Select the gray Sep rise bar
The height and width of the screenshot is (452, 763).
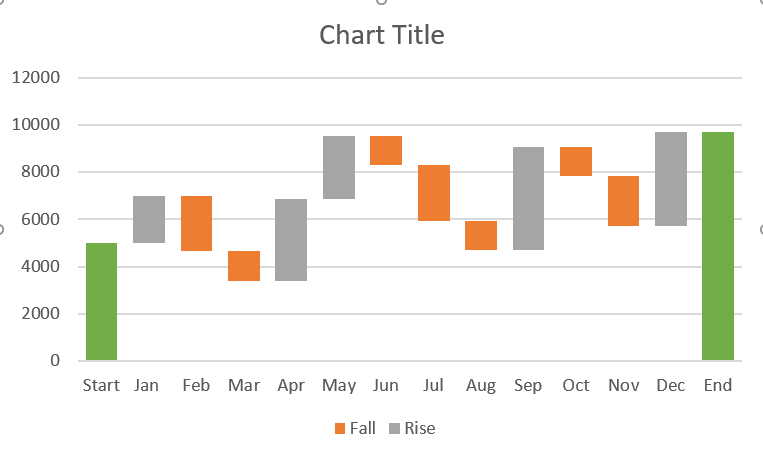(x=528, y=198)
